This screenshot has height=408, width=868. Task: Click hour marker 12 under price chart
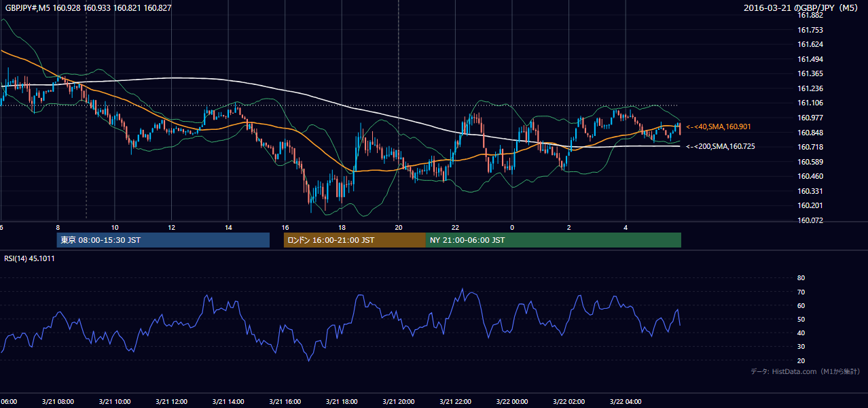[x=171, y=228]
